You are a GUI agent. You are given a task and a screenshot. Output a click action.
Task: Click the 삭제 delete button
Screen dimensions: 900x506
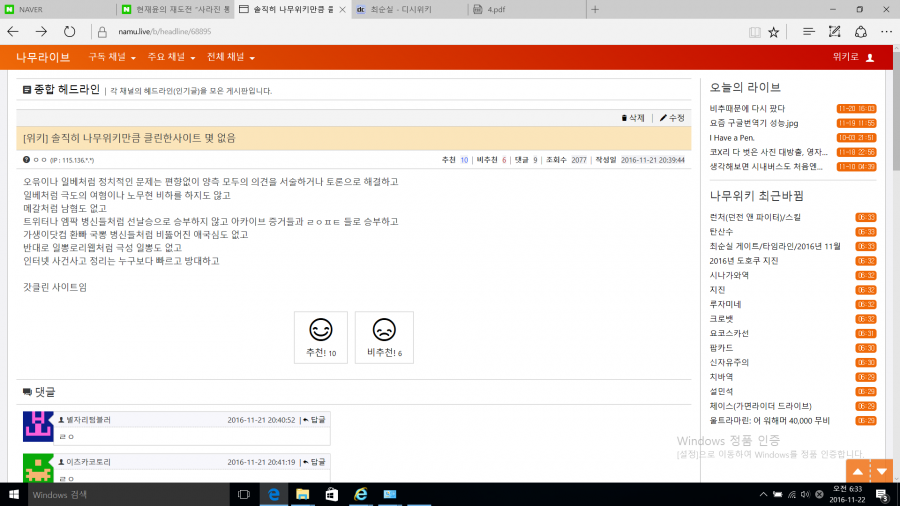[x=633, y=118]
